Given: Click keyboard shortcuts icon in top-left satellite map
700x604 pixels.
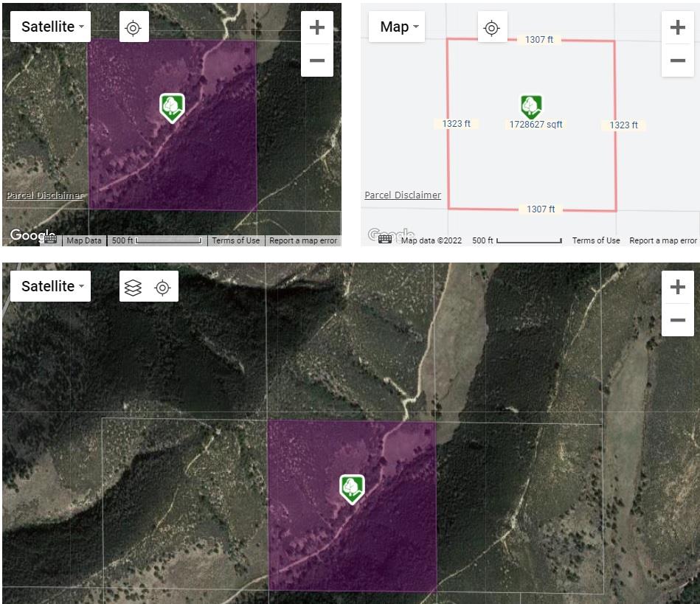Looking at the screenshot, I should (x=50, y=240).
